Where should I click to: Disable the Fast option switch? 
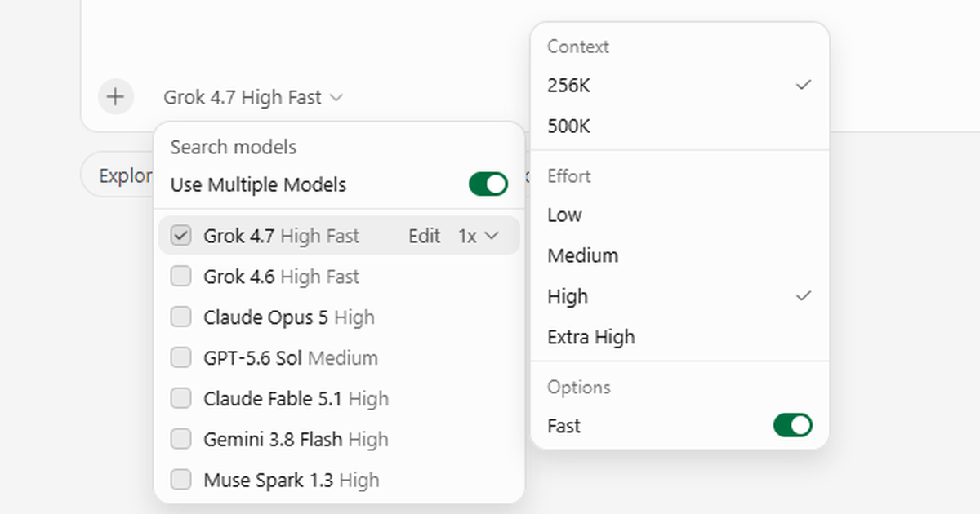click(x=793, y=425)
